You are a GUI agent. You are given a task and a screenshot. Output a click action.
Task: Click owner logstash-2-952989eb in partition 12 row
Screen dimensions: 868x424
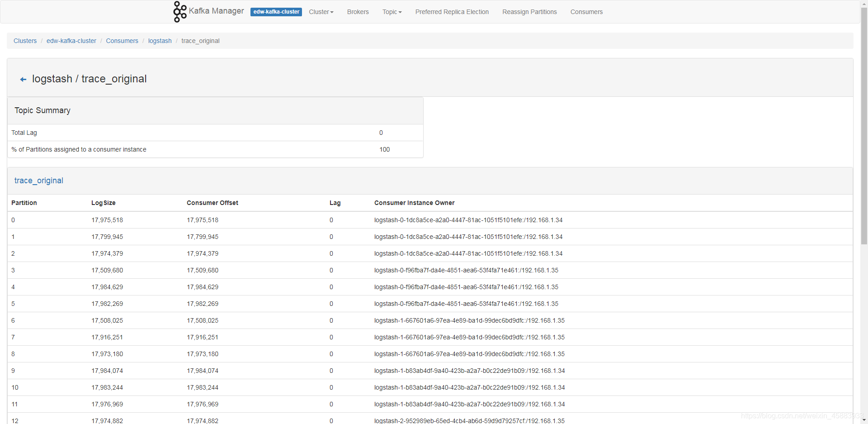click(x=469, y=421)
